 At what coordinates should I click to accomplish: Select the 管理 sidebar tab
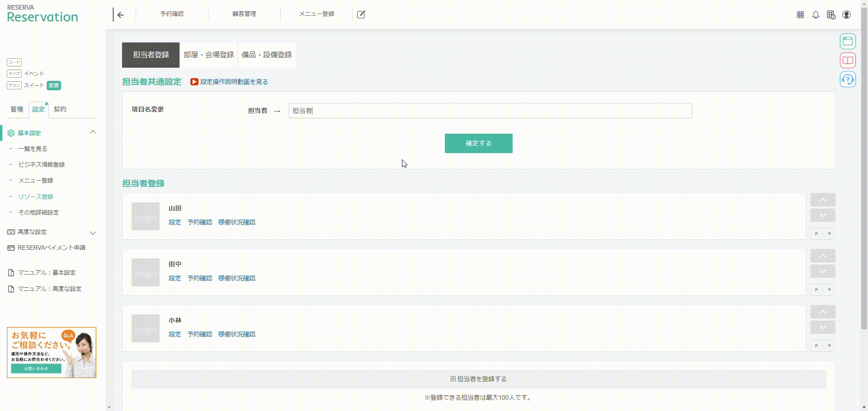click(x=17, y=109)
